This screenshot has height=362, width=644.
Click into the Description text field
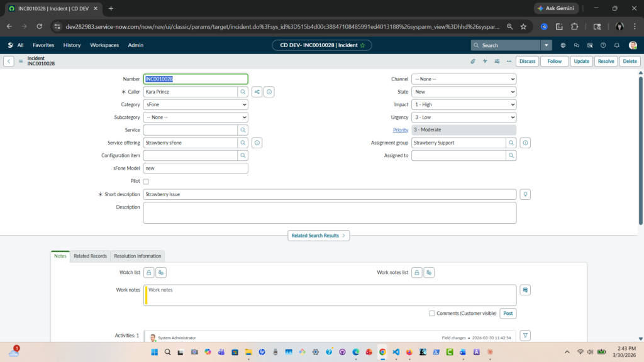[x=330, y=212]
